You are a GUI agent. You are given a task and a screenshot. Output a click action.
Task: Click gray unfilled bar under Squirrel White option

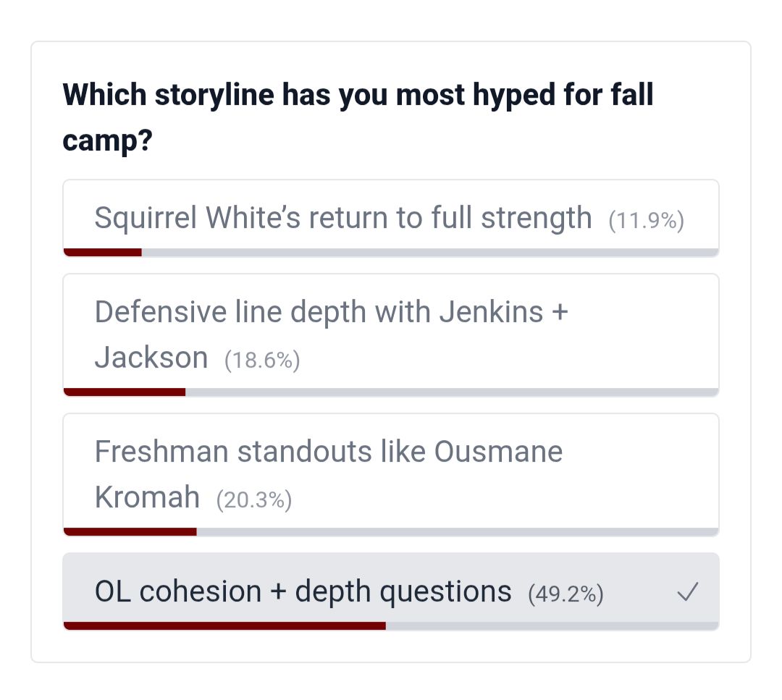click(x=429, y=252)
